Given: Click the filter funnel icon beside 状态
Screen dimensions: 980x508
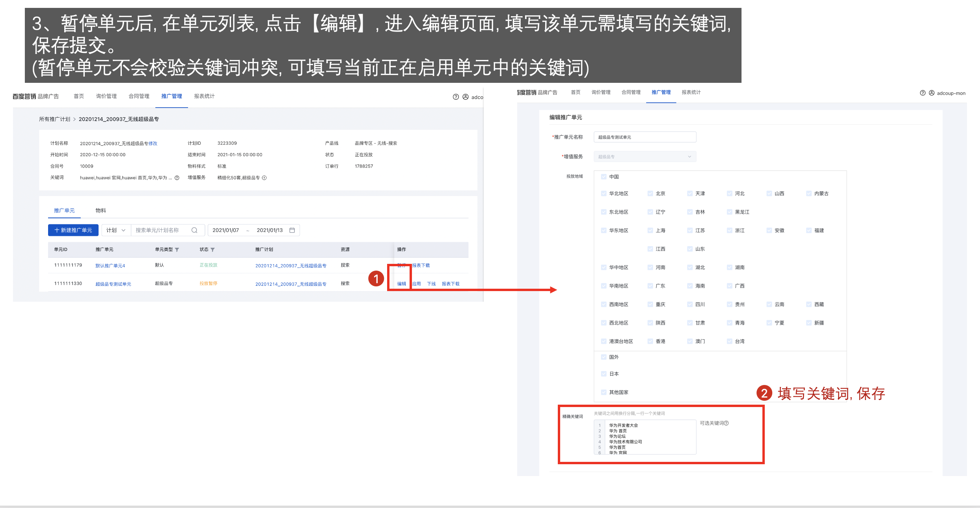Looking at the screenshot, I should pos(212,250).
